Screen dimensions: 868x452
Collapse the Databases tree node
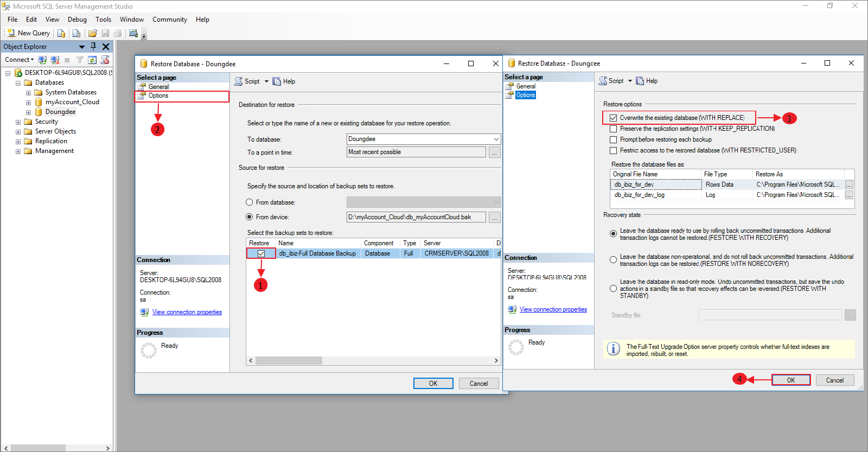coord(18,83)
